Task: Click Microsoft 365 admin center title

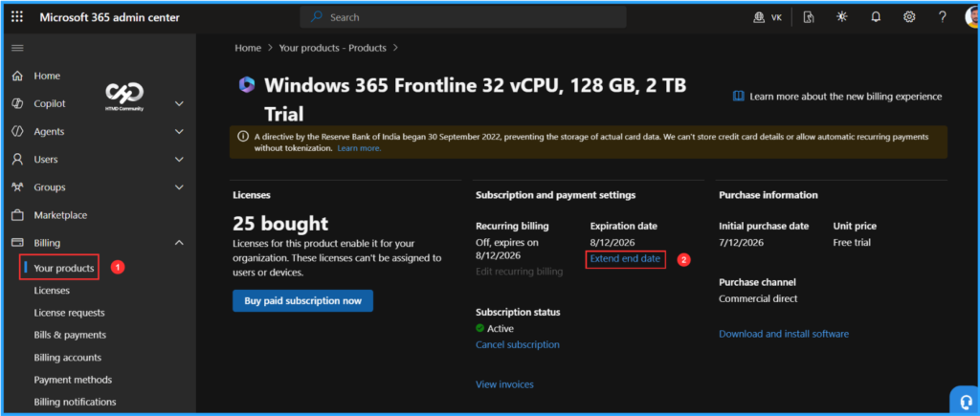Action: tap(109, 17)
